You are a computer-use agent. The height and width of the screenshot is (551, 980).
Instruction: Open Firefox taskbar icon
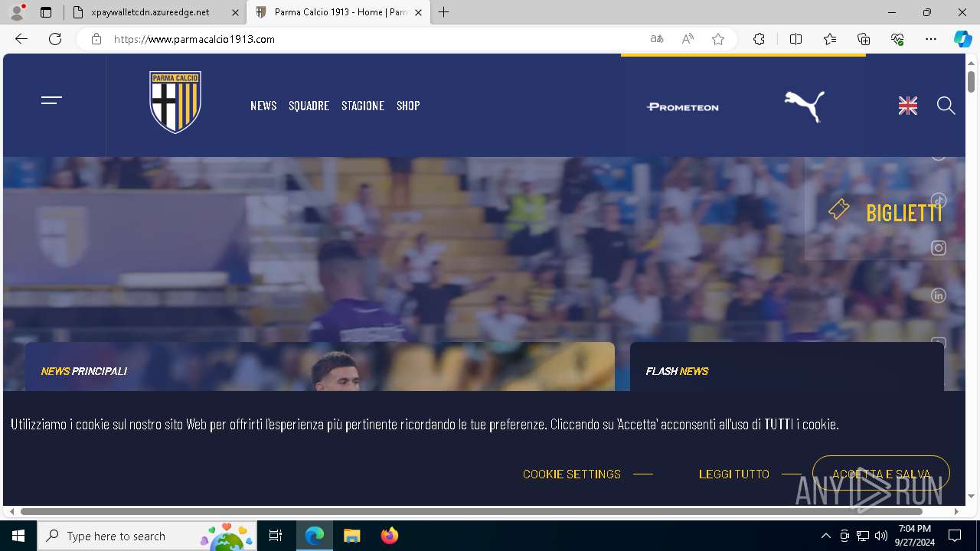click(x=389, y=536)
